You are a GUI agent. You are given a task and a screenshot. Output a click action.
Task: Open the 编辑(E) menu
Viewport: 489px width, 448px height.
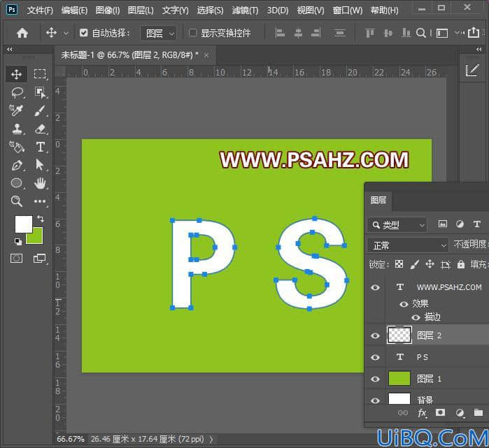point(74,10)
